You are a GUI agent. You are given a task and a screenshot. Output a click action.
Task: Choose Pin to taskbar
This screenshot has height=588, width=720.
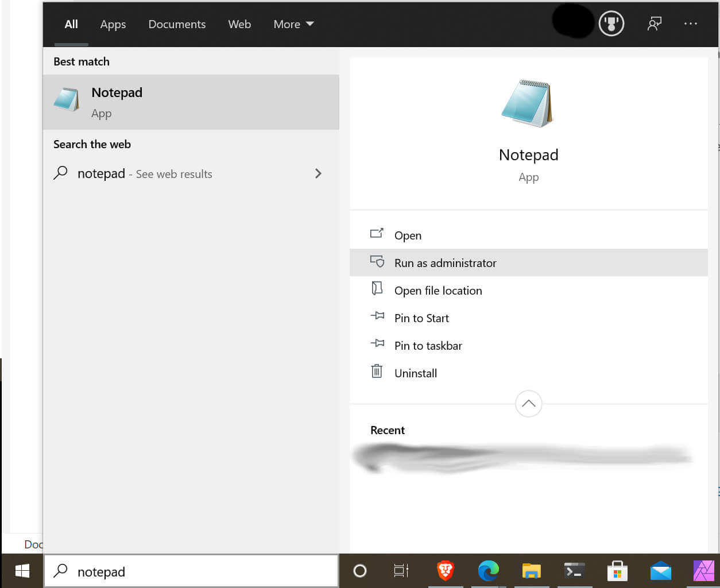(529, 345)
